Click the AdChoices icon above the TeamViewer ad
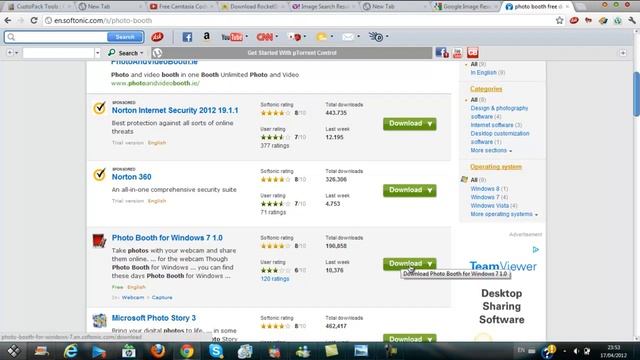640x360 pixels. click(x=536, y=249)
